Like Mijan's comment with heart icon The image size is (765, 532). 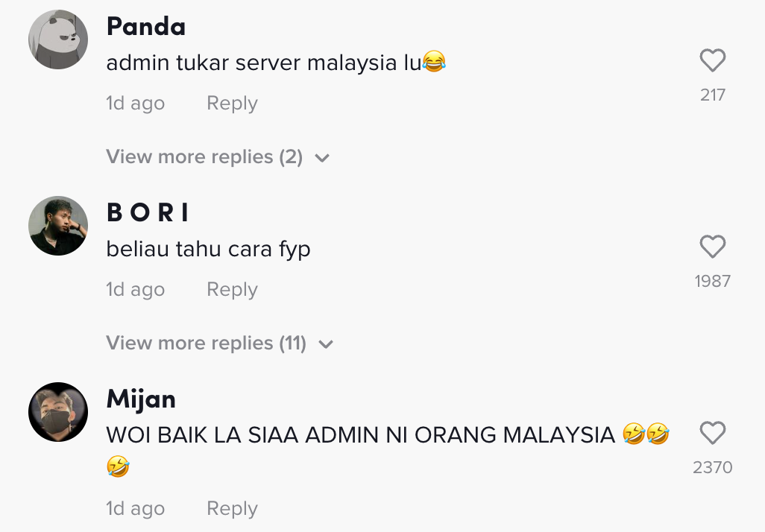(712, 432)
